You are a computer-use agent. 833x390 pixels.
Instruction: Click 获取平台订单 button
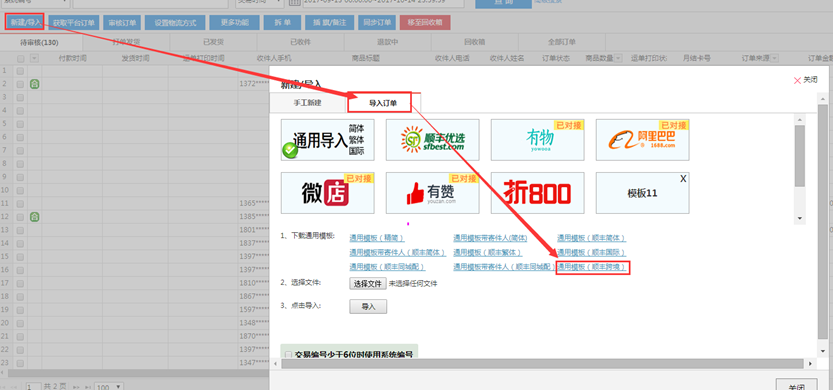74,23
